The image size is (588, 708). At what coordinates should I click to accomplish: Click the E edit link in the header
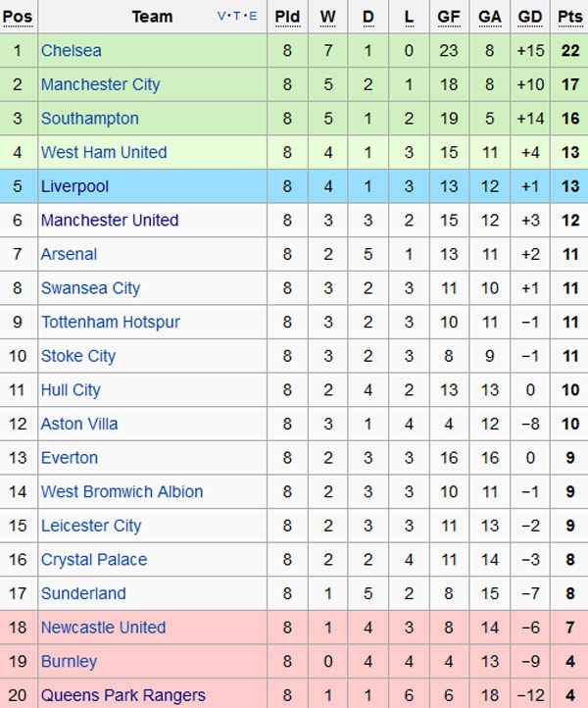[254, 17]
